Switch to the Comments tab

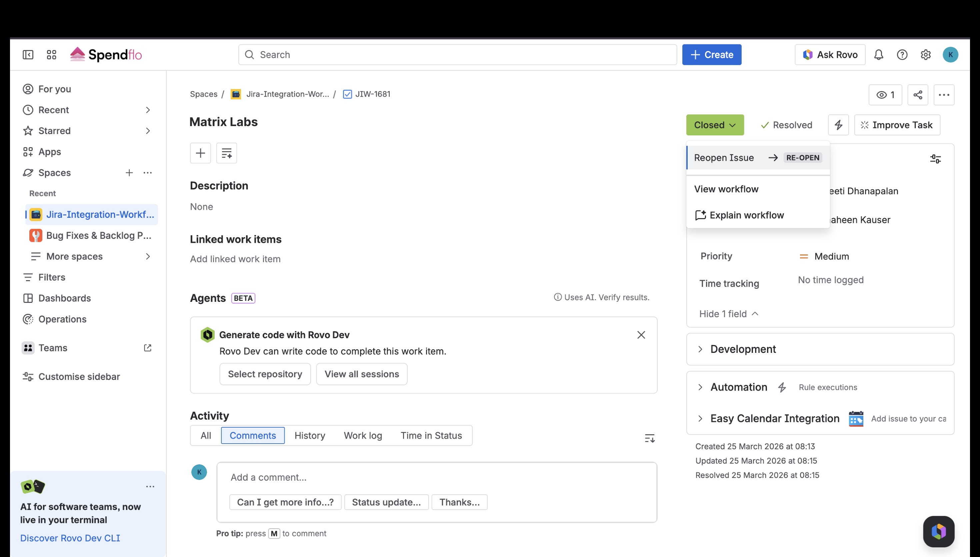point(253,435)
